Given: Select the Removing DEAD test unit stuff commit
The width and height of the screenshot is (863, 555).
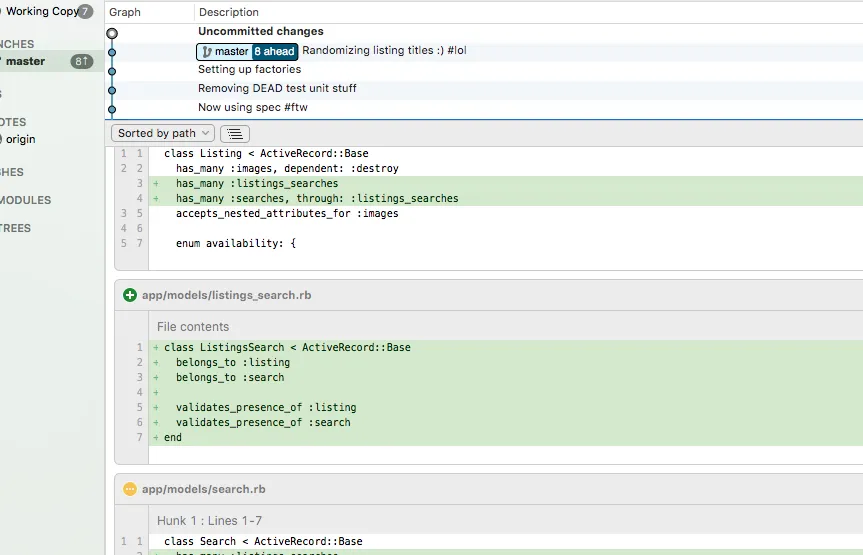Looking at the screenshot, I should point(277,88).
